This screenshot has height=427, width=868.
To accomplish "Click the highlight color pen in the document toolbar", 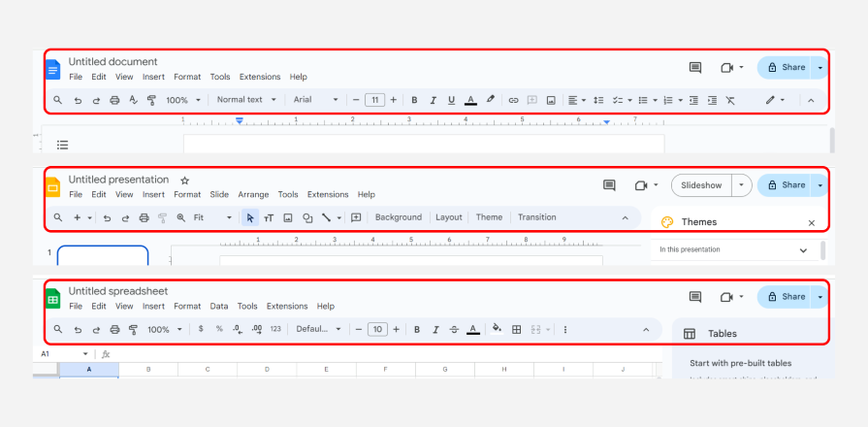I will 491,100.
